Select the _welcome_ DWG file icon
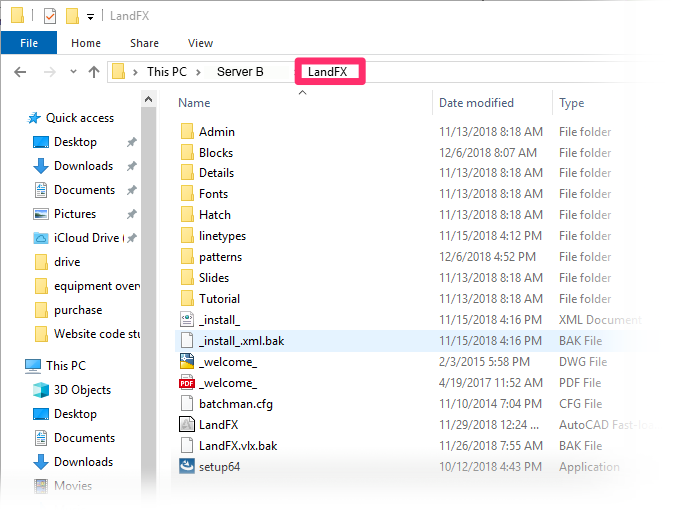The image size is (693, 517). tap(187, 361)
